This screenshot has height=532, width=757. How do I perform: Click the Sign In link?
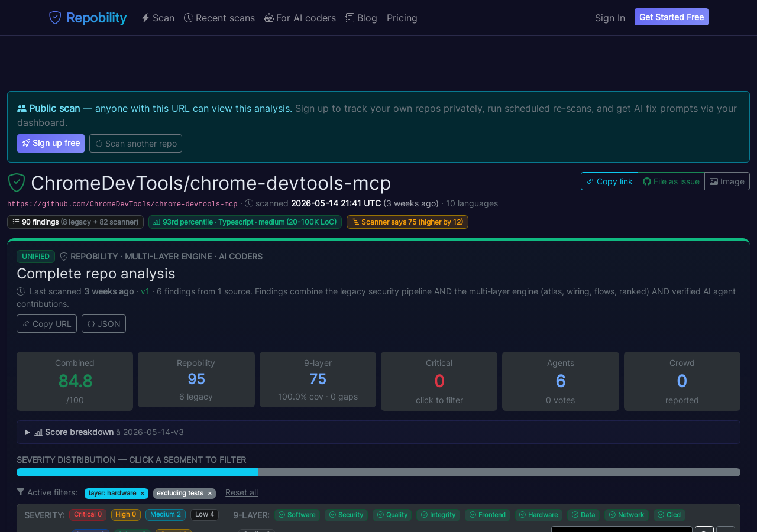click(x=610, y=18)
